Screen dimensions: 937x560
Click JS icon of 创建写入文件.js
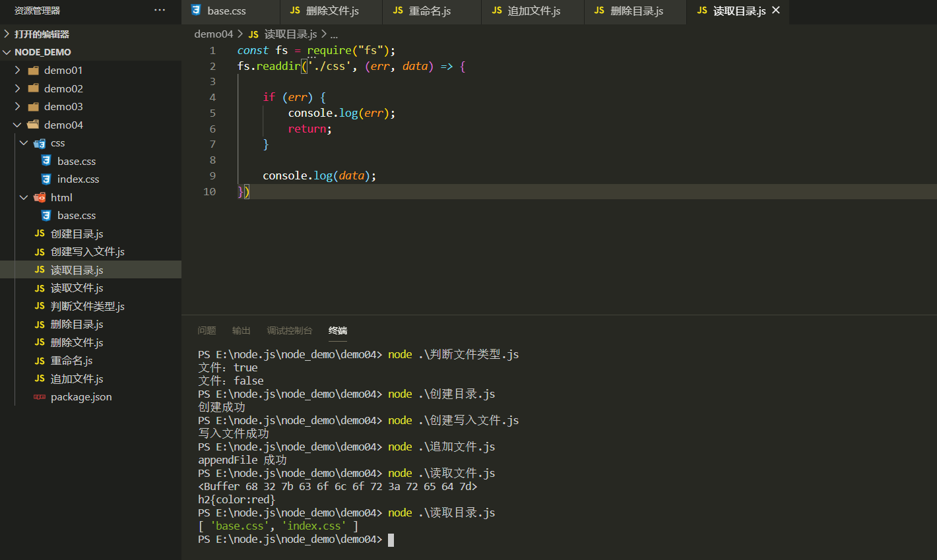(x=40, y=252)
